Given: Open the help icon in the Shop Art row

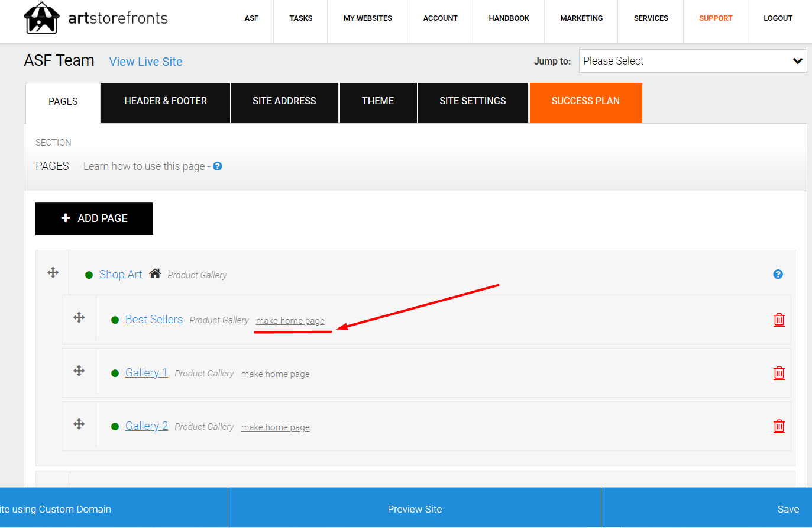Looking at the screenshot, I should tap(778, 274).
